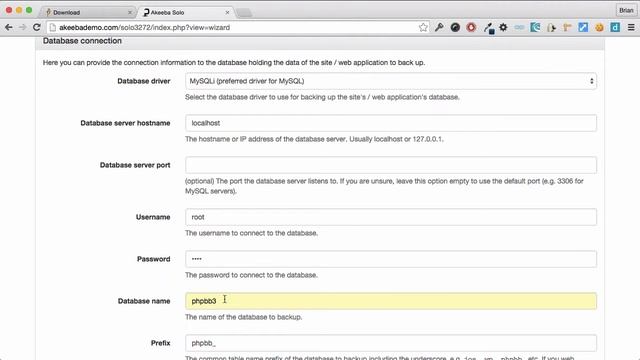Click the Database server hostname field

pyautogui.click(x=391, y=123)
